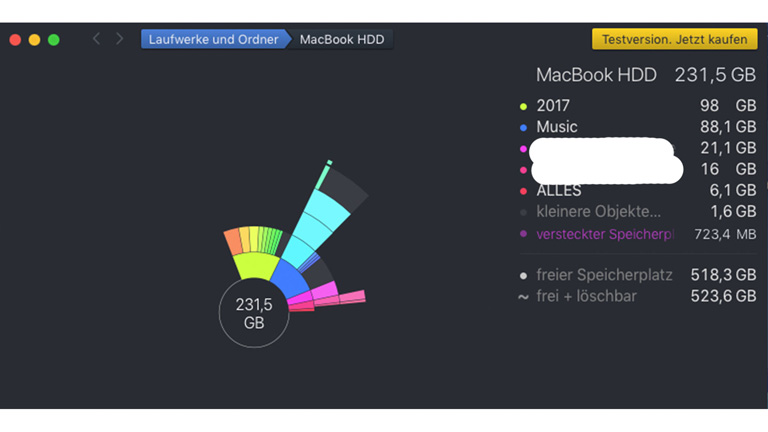Viewport: 768px width, 432px height.
Task: Click the back navigation arrow
Action: pyautogui.click(x=96, y=39)
